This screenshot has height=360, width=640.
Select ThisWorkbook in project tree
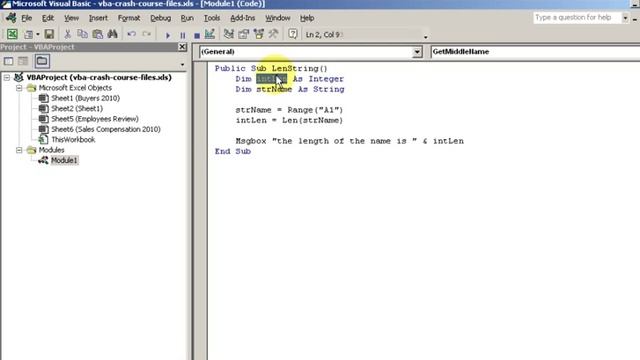73,140
